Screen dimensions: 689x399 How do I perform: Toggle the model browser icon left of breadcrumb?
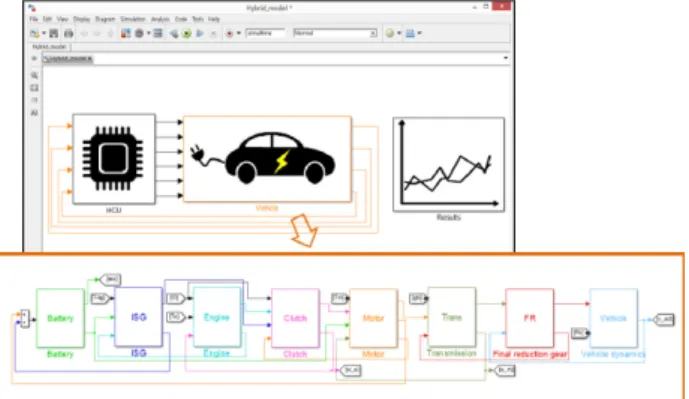tap(34, 58)
